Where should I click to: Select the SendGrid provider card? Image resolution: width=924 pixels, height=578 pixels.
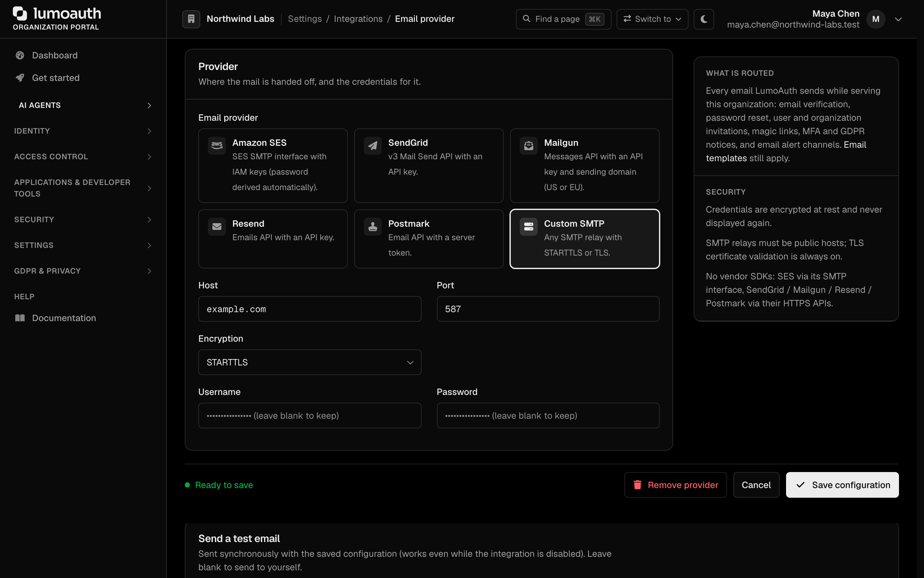point(429,165)
